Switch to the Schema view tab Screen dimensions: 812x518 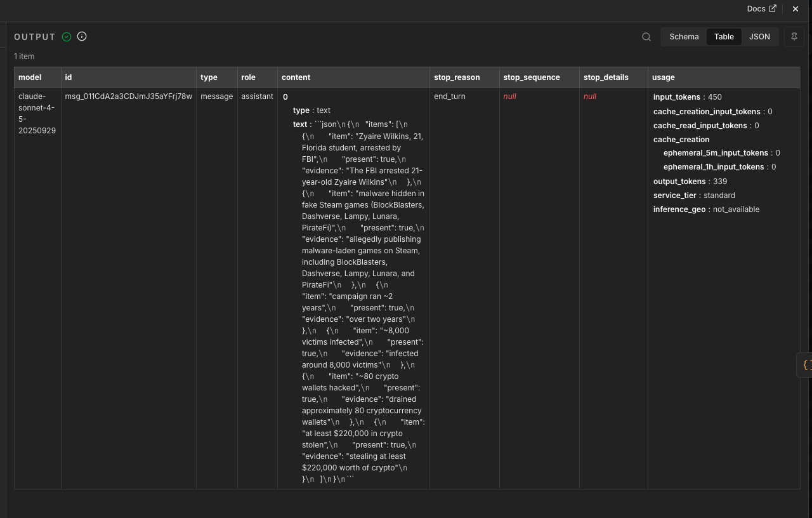(x=684, y=37)
